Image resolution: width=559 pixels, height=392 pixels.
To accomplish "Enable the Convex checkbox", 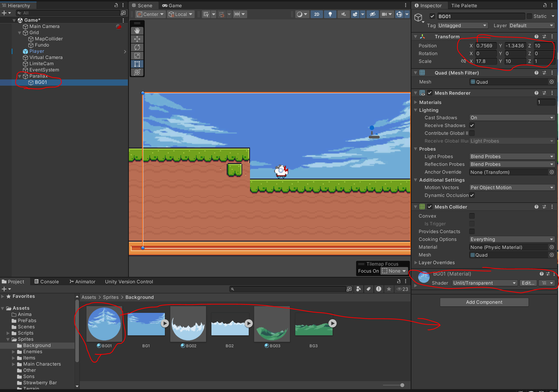I will (472, 216).
